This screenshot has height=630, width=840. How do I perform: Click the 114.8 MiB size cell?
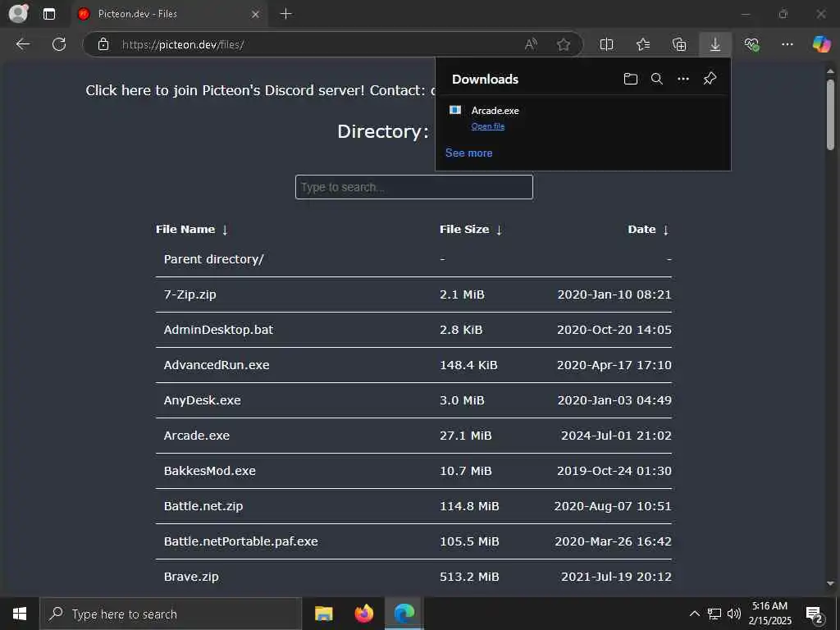[x=469, y=507]
